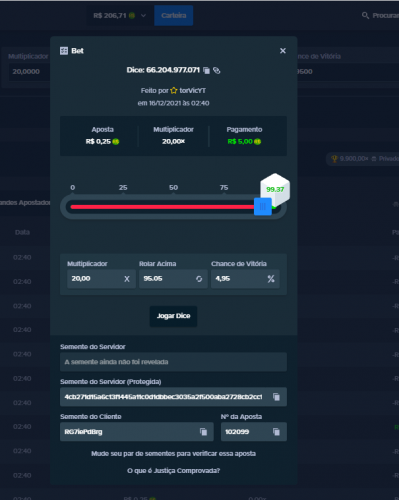Click the coin icon beside Aposta R$ 0,25
Image resolution: width=399 pixels, height=500 pixels.
click(x=116, y=142)
